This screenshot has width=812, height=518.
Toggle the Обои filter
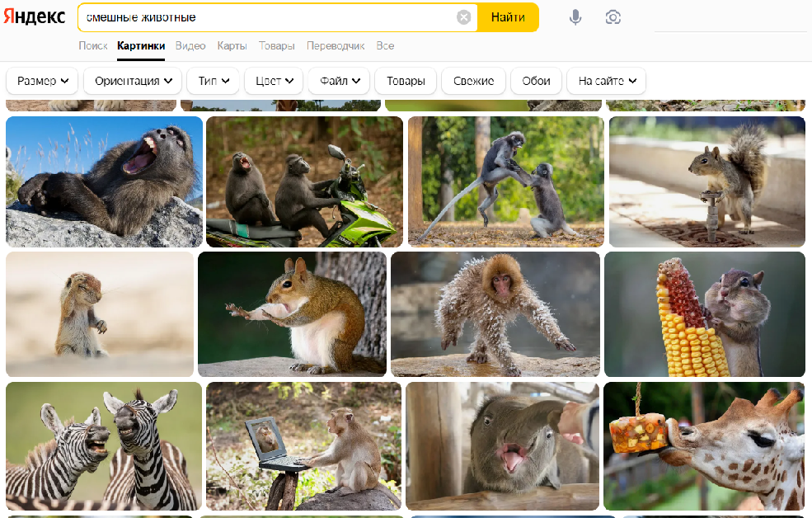click(x=536, y=81)
